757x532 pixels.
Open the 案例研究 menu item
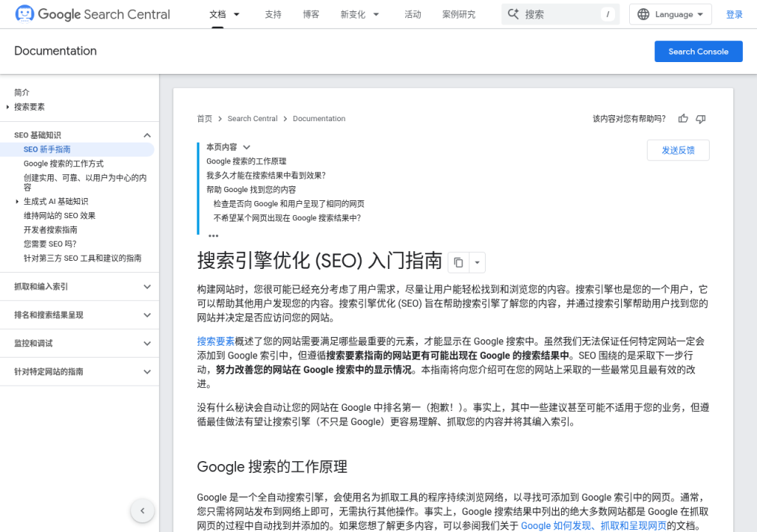458,15
